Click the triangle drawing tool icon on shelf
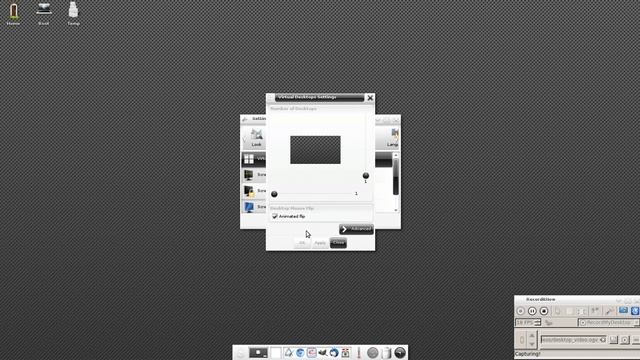This screenshot has width=640, height=360. pyautogui.click(x=289, y=353)
